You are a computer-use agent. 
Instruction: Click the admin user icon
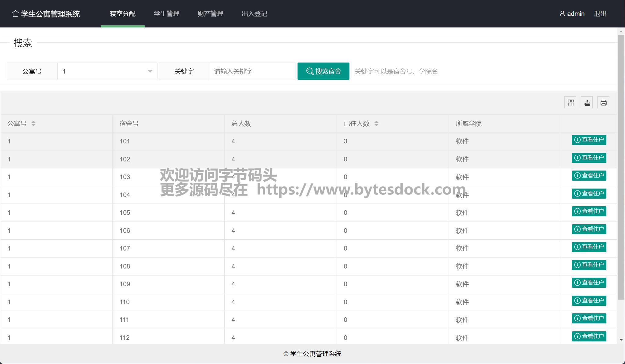(x=562, y=14)
